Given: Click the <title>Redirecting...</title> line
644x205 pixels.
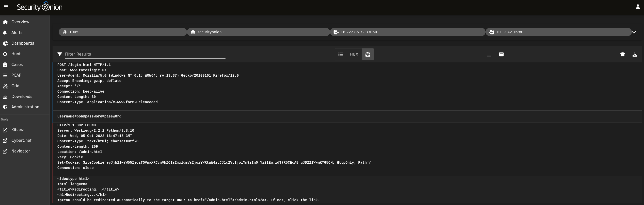Looking at the screenshot, I should pos(88,190).
